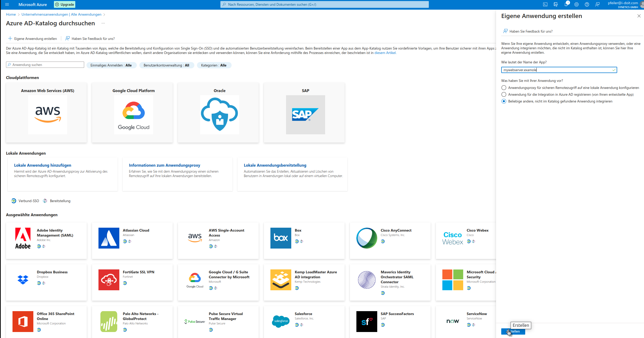The image size is (644, 338).
Task: Open Kemp LoadMaster Azure AD integration app
Action: (304, 282)
